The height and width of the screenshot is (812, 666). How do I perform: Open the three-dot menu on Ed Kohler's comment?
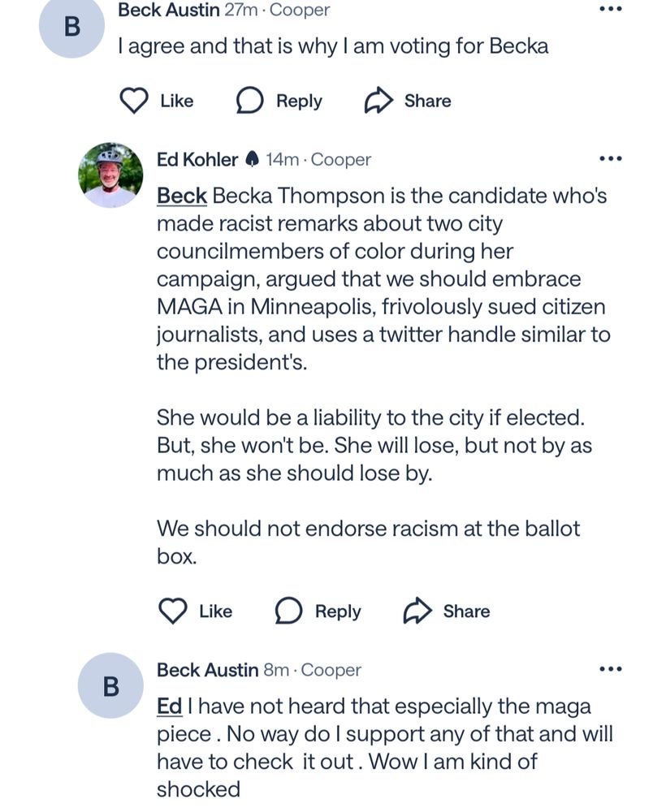610,159
